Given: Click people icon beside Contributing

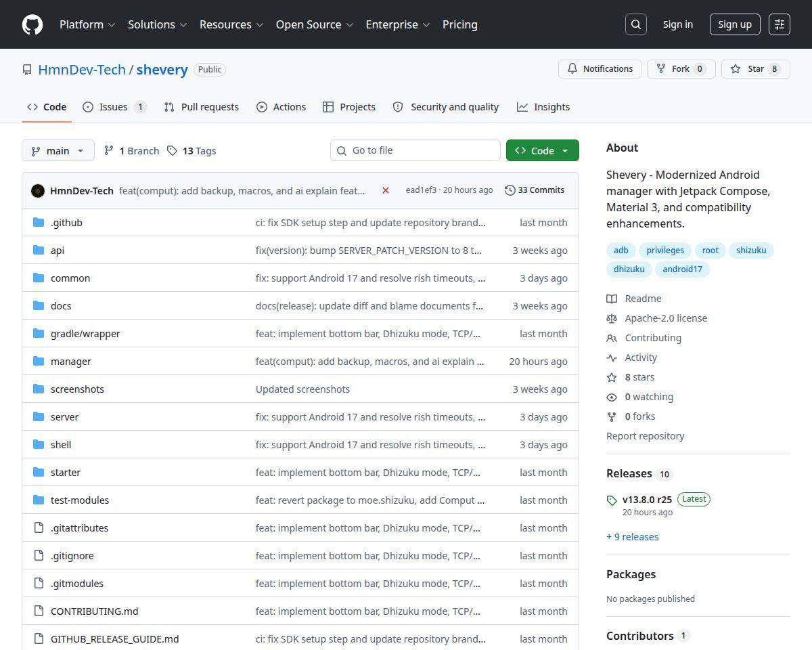Looking at the screenshot, I should pyautogui.click(x=612, y=338).
